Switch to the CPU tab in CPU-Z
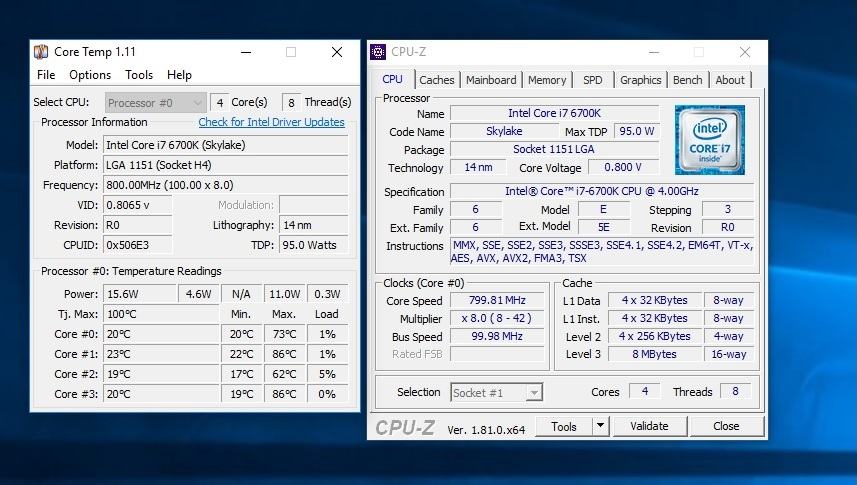This screenshot has height=485, width=857. pos(392,79)
